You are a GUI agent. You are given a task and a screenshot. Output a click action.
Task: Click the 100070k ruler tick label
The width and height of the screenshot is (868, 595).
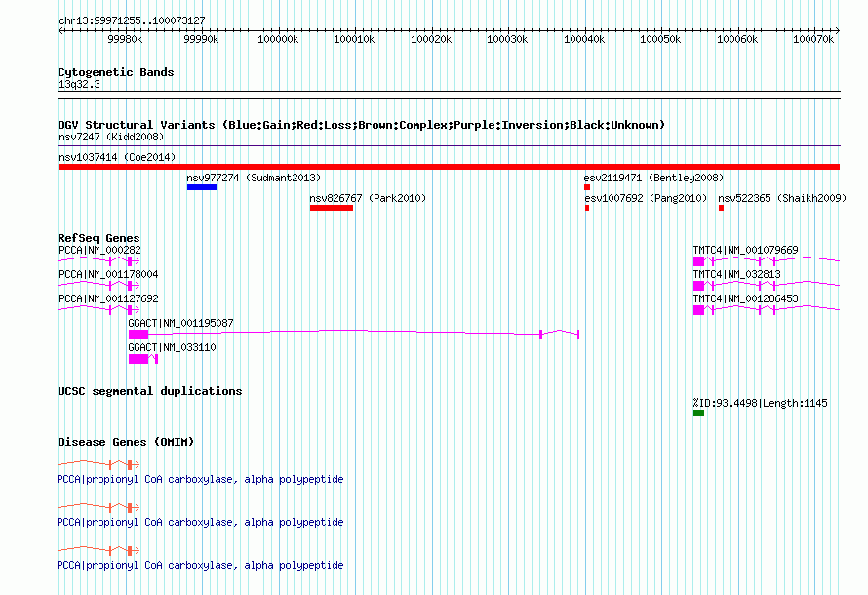[x=813, y=39]
